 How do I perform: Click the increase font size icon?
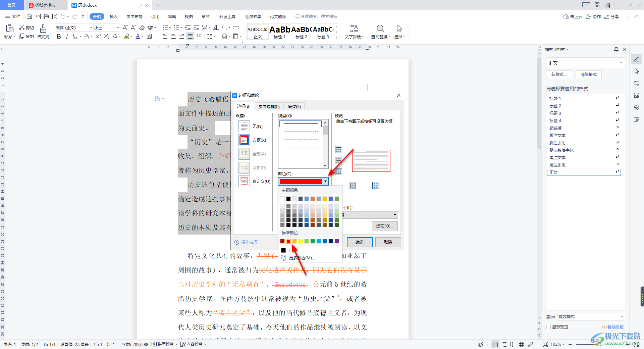pos(125,28)
